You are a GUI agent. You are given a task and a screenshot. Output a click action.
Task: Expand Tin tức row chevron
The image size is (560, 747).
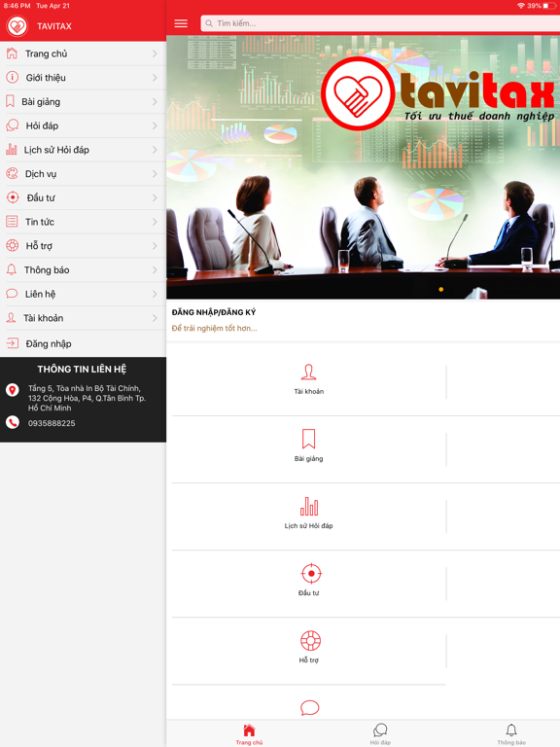tap(155, 222)
